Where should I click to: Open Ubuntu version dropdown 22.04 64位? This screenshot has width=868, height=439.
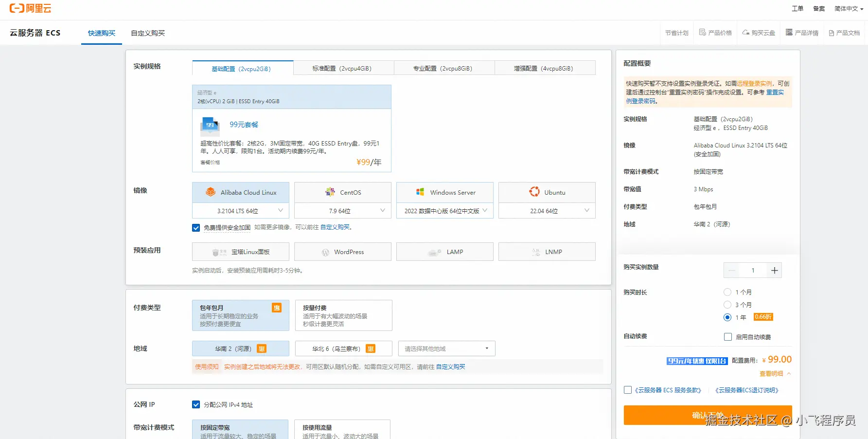547,211
